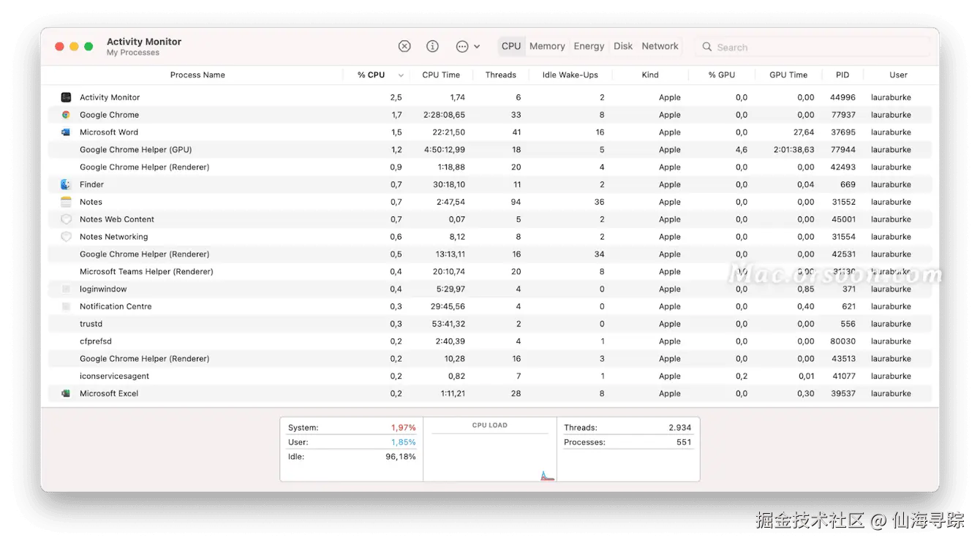
Task: Click the Activity Monitor app icon in list
Action: (x=66, y=97)
